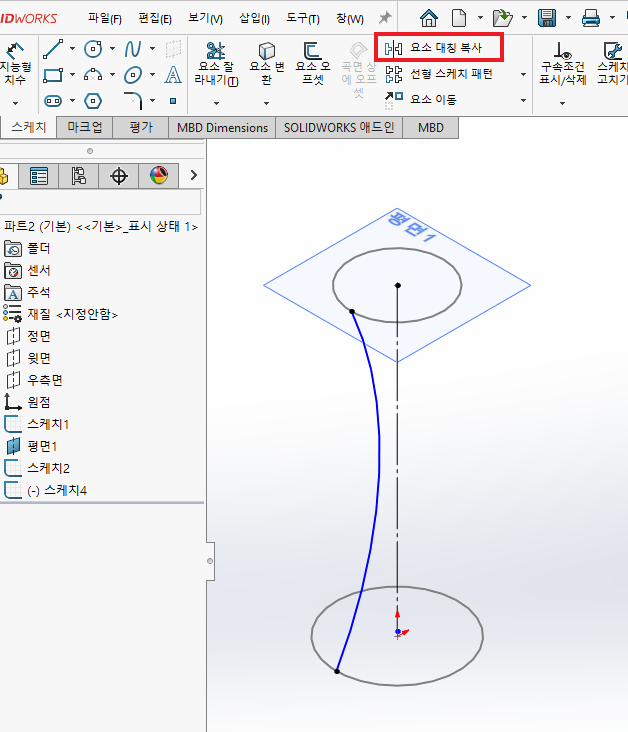Switch to the 평가 tab
Image resolution: width=628 pixels, height=732 pixels.
click(141, 127)
